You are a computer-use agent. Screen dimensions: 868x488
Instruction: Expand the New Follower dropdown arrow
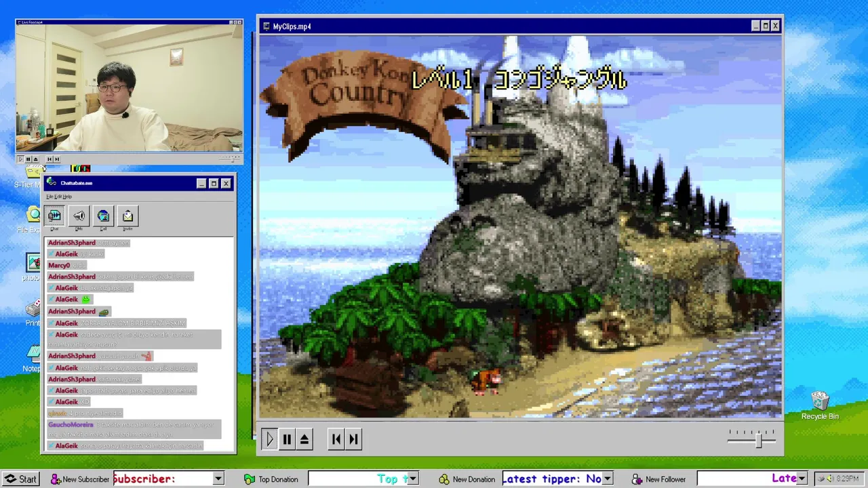click(801, 479)
